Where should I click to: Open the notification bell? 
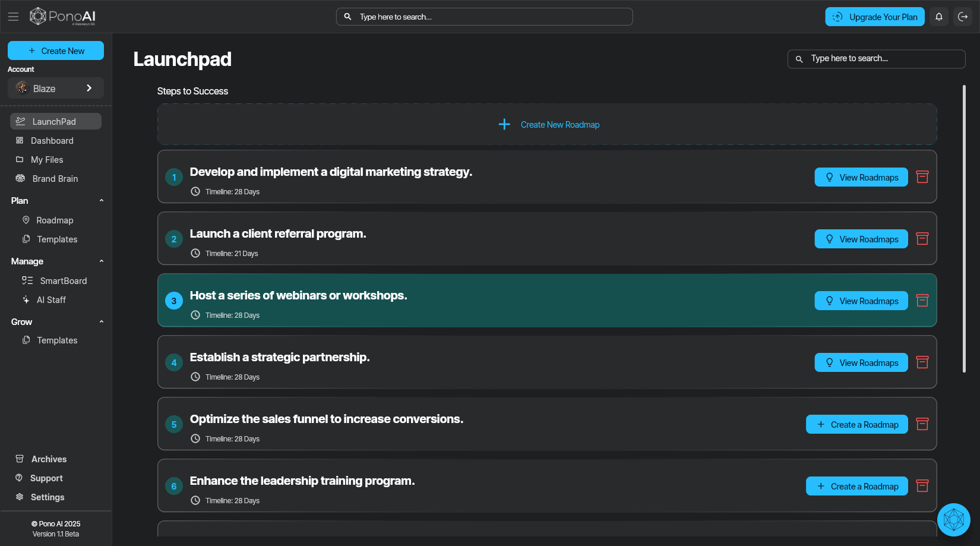click(939, 17)
